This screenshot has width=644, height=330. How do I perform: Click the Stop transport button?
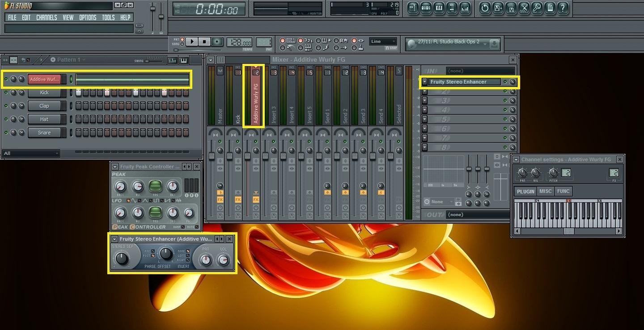point(204,42)
